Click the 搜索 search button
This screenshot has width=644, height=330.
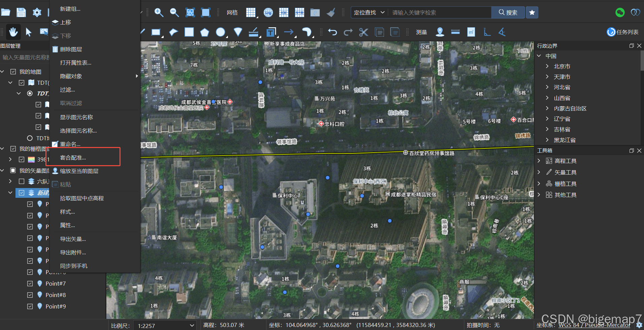point(508,13)
